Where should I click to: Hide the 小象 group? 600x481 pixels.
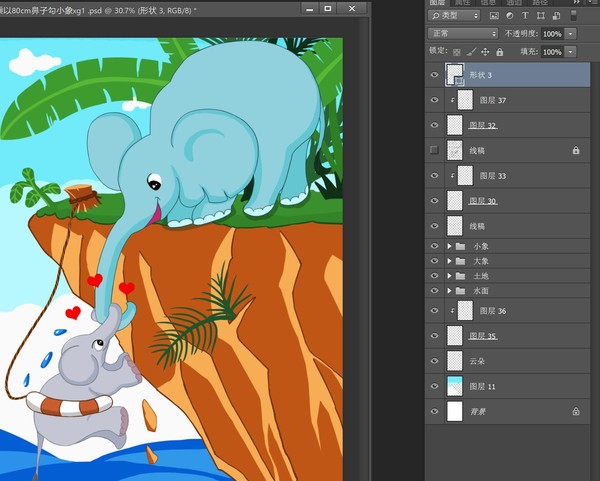(x=434, y=246)
